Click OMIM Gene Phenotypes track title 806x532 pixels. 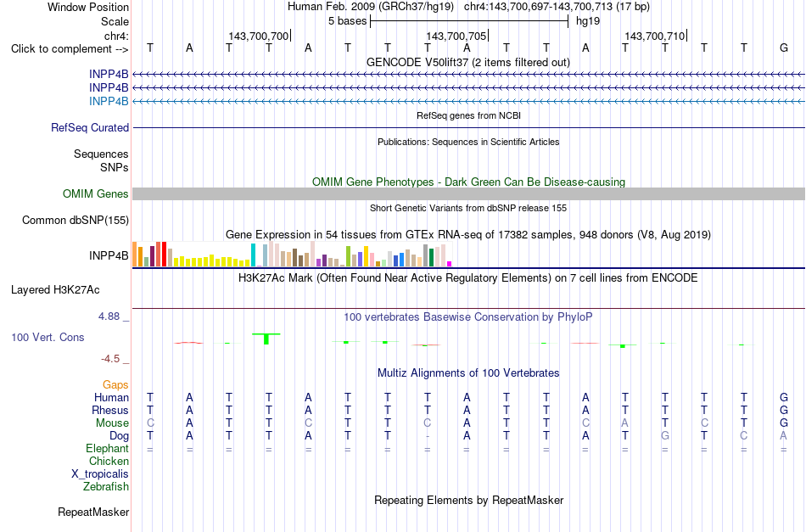tap(469, 182)
